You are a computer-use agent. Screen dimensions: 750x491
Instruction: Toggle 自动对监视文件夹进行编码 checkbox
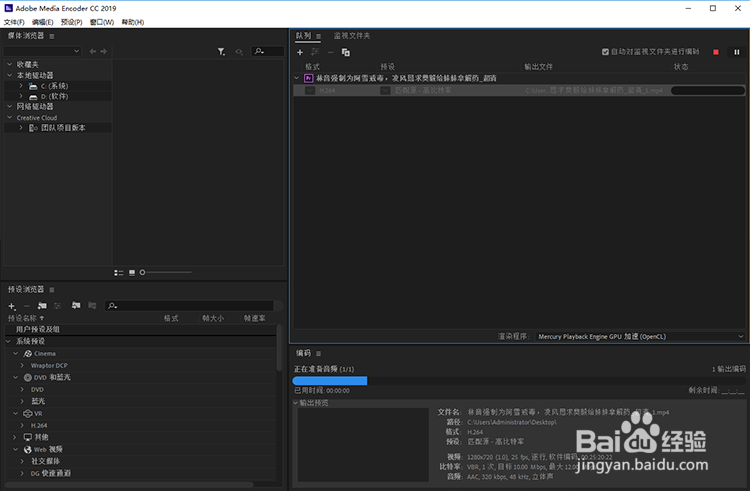(x=605, y=52)
